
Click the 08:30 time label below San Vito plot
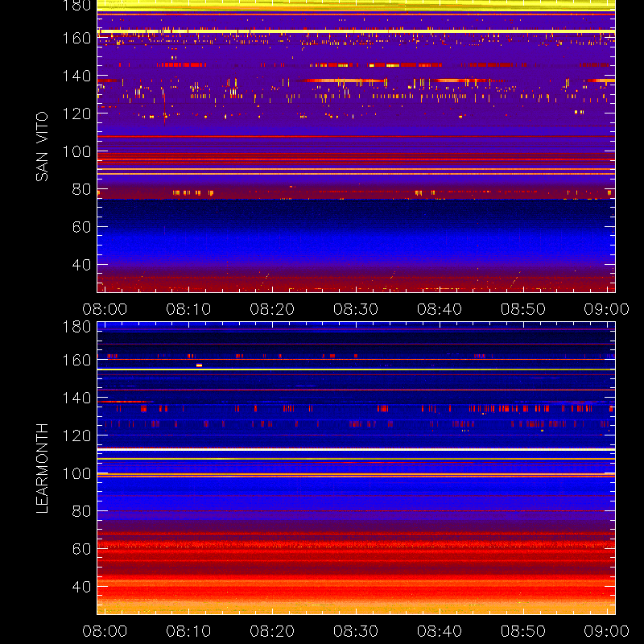(356, 309)
